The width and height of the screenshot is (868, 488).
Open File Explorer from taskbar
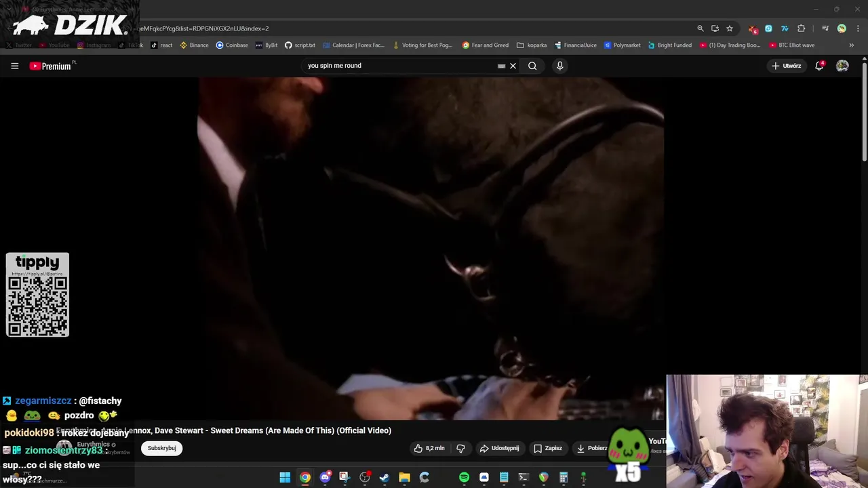404,477
